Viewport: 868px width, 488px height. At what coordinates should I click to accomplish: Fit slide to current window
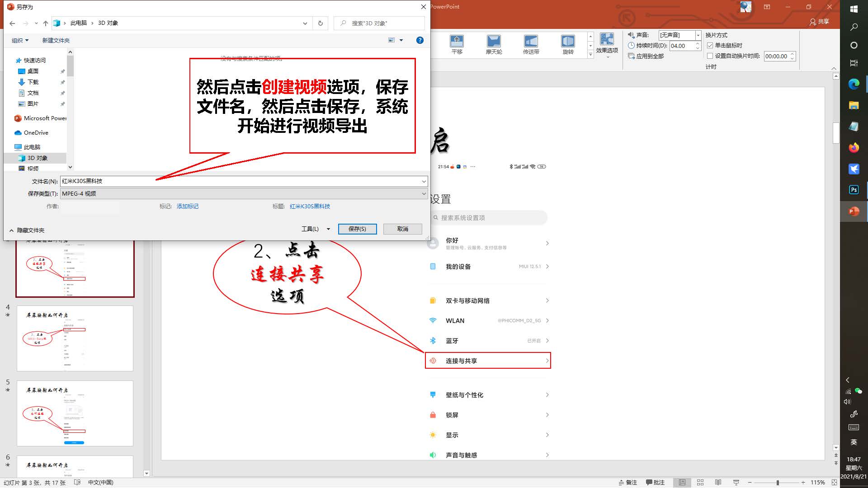(x=834, y=483)
